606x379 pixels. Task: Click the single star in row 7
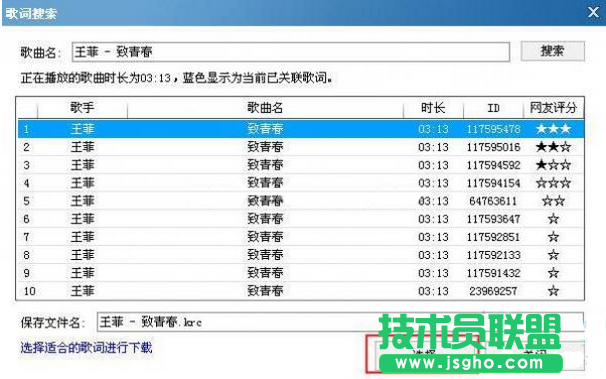(x=553, y=237)
